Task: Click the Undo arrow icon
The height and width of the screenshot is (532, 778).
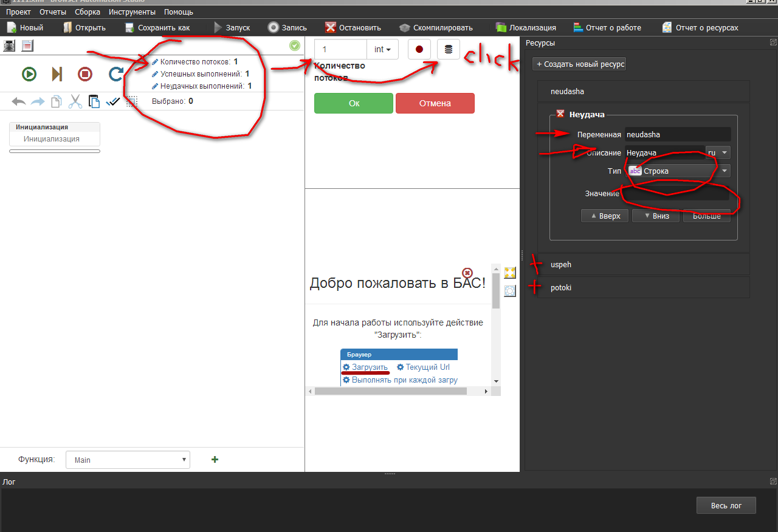Action: [19, 101]
